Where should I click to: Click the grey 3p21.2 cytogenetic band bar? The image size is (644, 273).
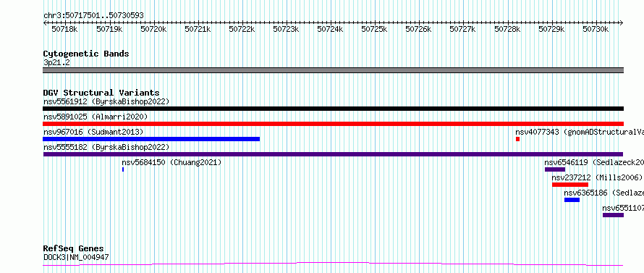pyautogui.click(x=333, y=70)
